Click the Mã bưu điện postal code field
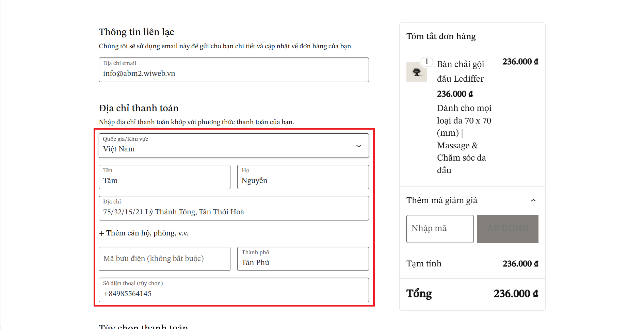This screenshot has width=644, height=329. tap(164, 259)
